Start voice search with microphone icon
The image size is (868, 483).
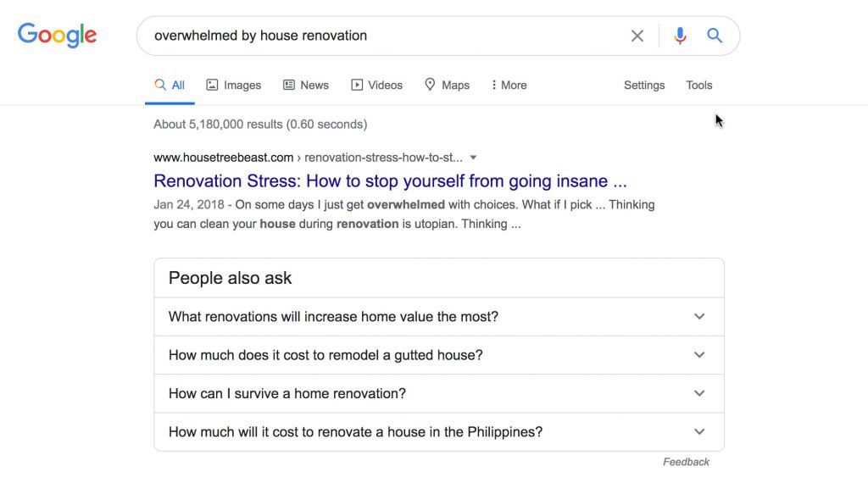tap(680, 36)
